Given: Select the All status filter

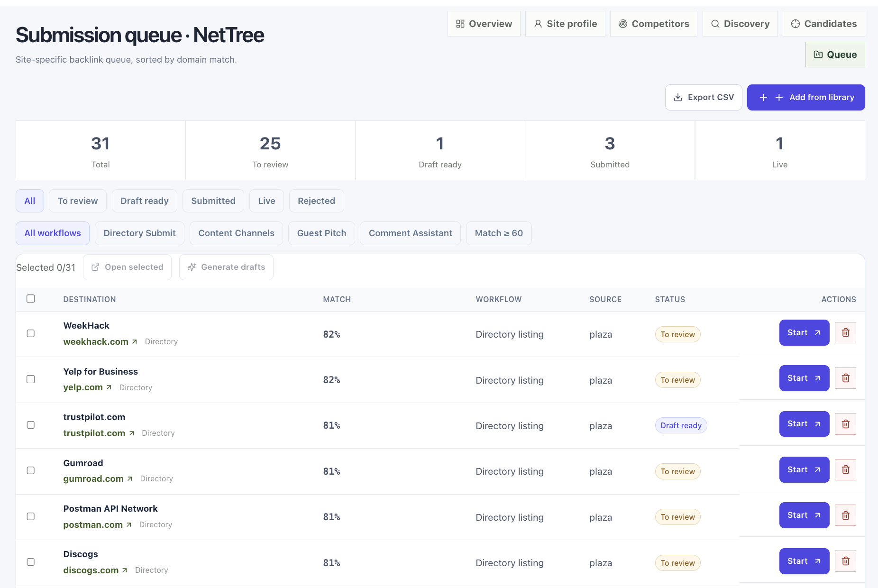Looking at the screenshot, I should point(30,201).
